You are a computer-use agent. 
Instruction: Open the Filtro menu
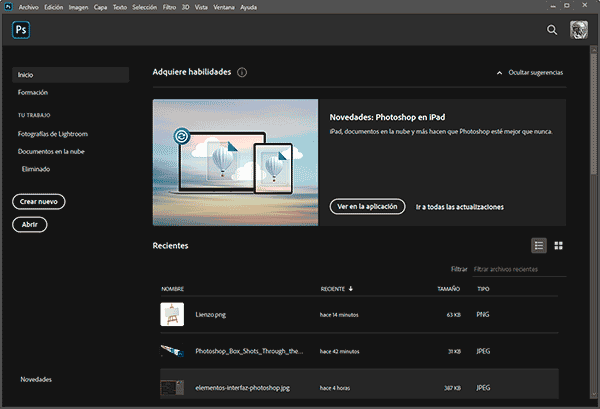point(169,7)
